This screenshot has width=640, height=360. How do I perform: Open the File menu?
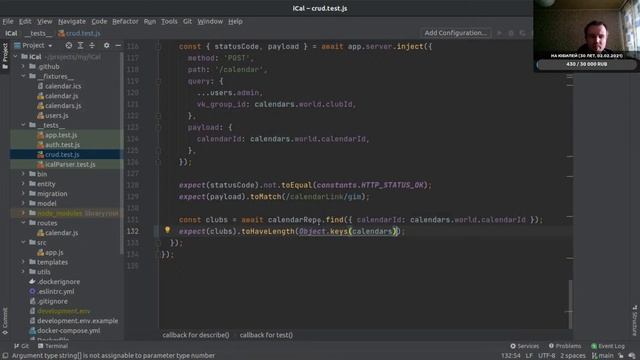8,21
